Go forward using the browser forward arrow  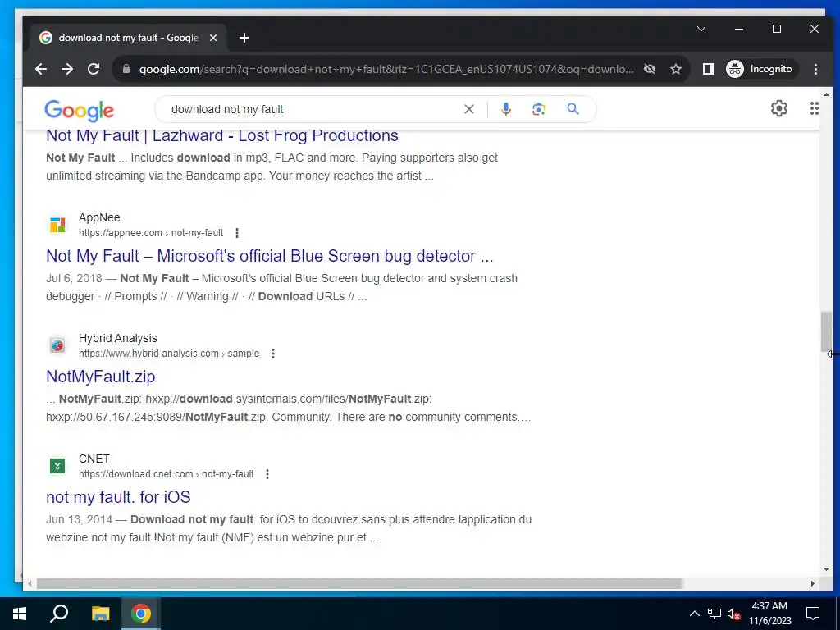coord(67,69)
